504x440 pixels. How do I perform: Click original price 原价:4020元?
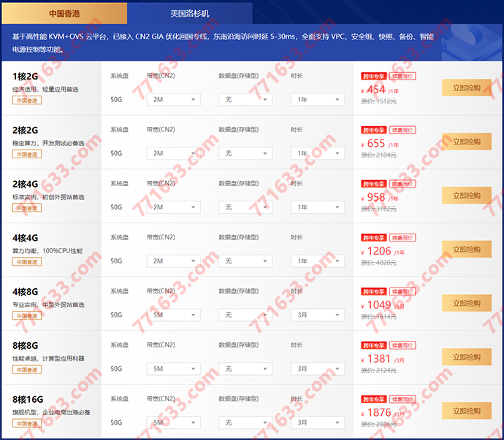coord(378,263)
